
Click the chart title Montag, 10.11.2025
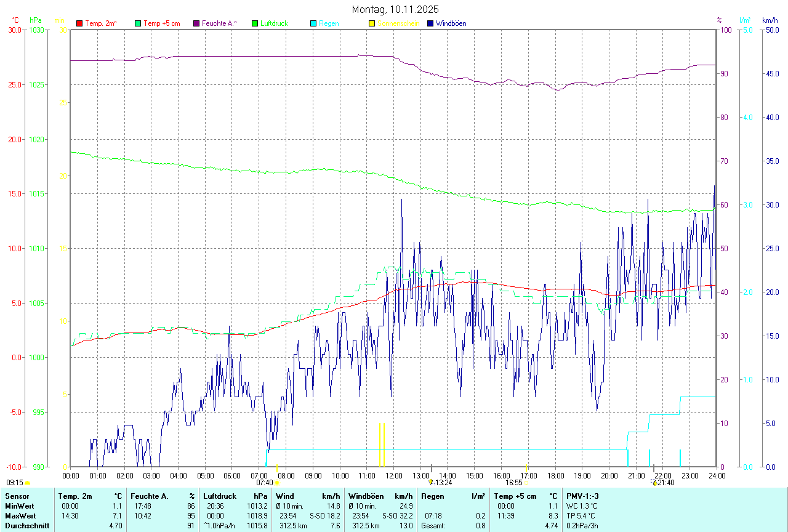[395, 9]
